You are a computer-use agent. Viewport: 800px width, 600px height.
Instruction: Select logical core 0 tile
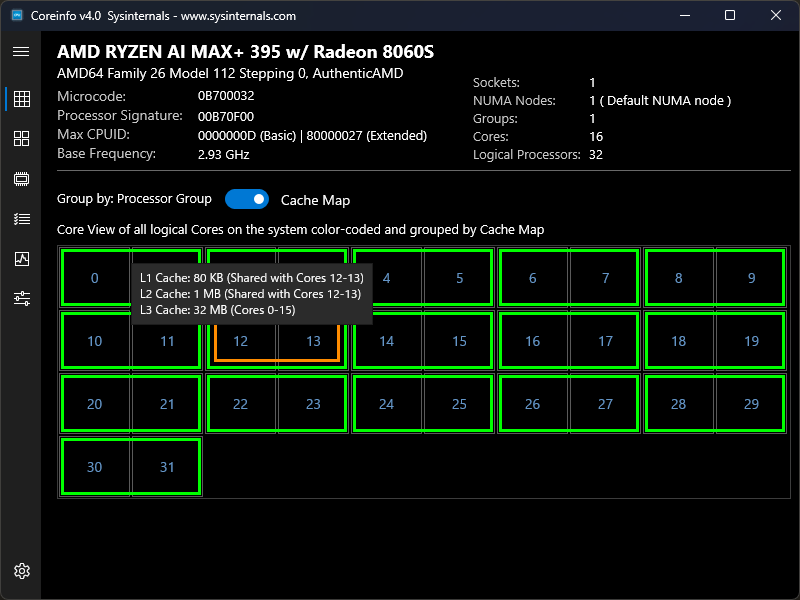94,278
